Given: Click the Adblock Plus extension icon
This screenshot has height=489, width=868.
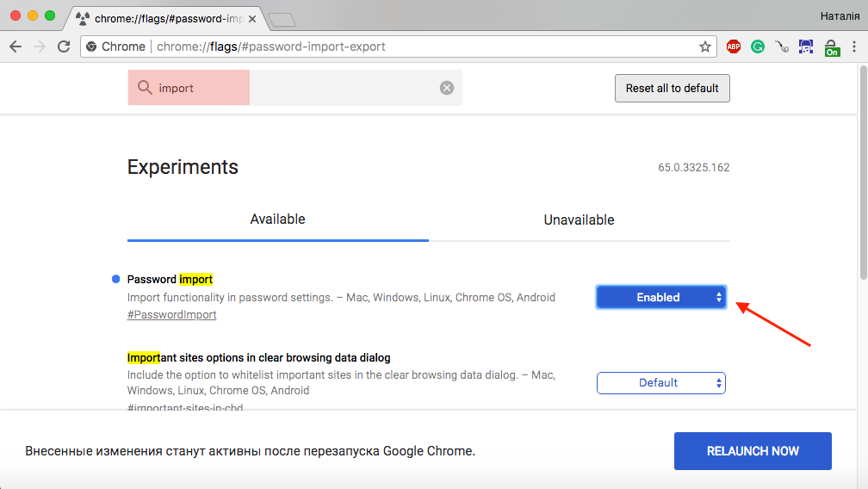Looking at the screenshot, I should [x=734, y=46].
